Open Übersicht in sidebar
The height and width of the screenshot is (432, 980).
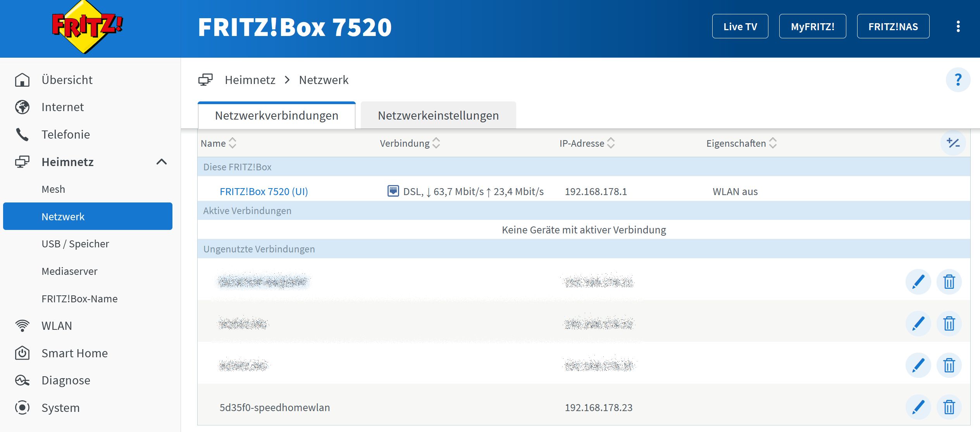coord(67,80)
